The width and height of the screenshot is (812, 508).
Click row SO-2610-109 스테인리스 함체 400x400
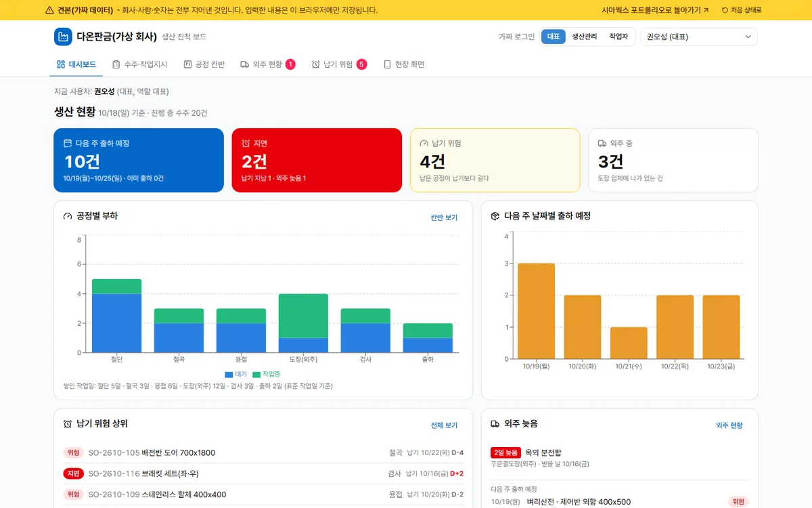263,494
